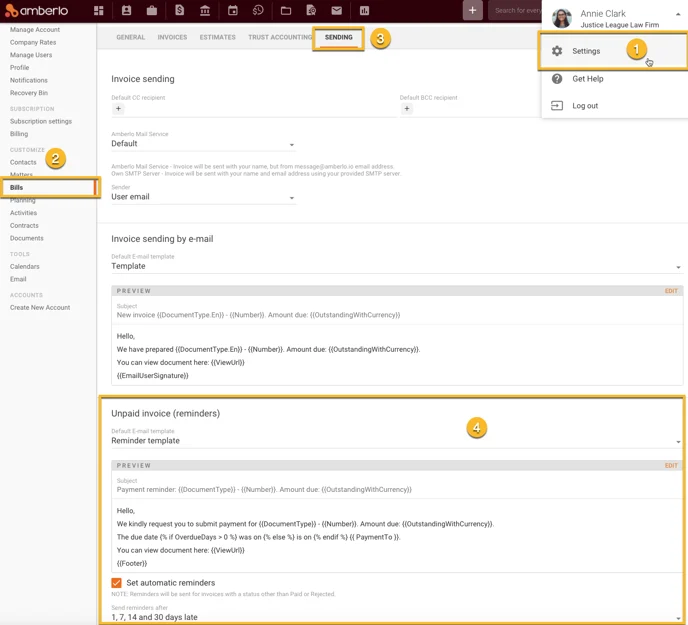Open Company Rates in sidebar
The height and width of the screenshot is (625, 688).
pos(33,42)
